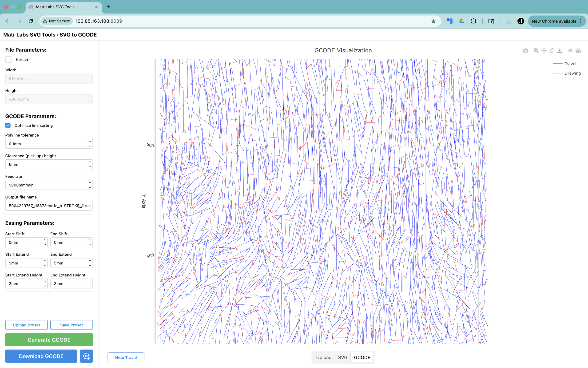Select the pan tool in plot toolbar

pyautogui.click(x=544, y=51)
